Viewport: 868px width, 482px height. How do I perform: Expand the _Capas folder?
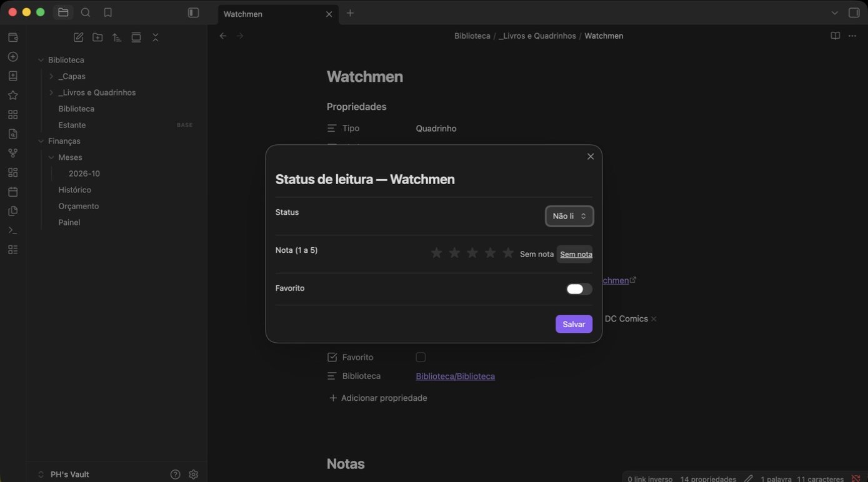click(x=51, y=76)
